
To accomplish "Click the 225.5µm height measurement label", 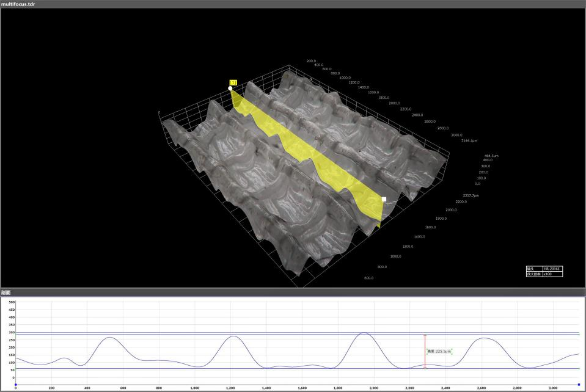I will pyautogui.click(x=439, y=352).
